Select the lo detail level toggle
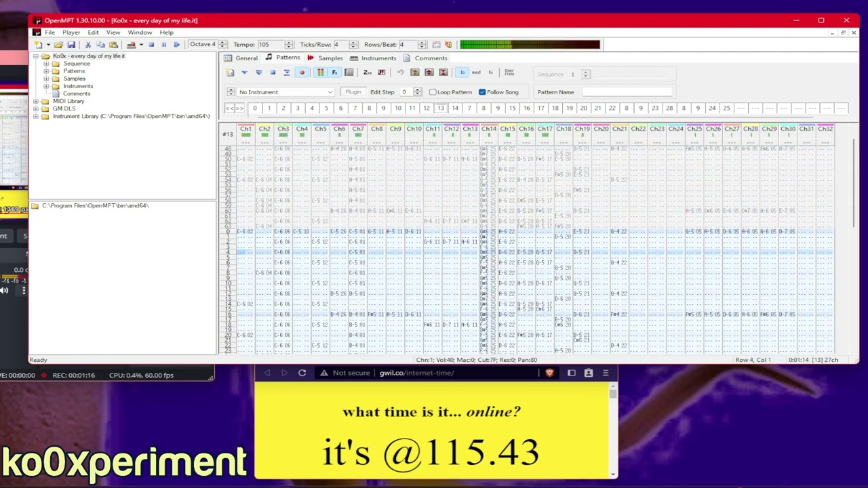868x488 pixels. pos(462,73)
